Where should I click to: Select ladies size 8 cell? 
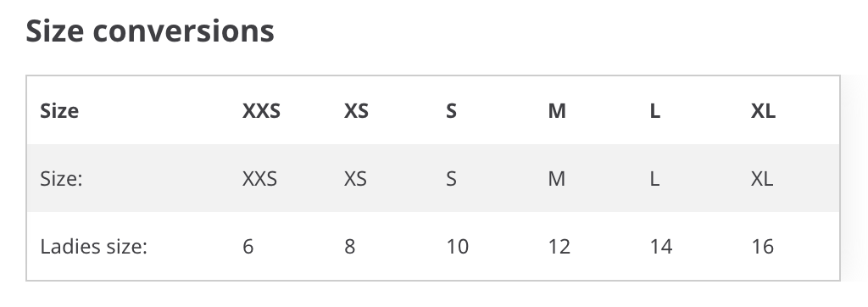[x=349, y=247]
